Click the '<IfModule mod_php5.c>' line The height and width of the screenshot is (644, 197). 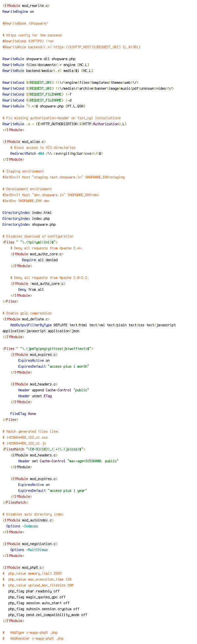click(23, 567)
